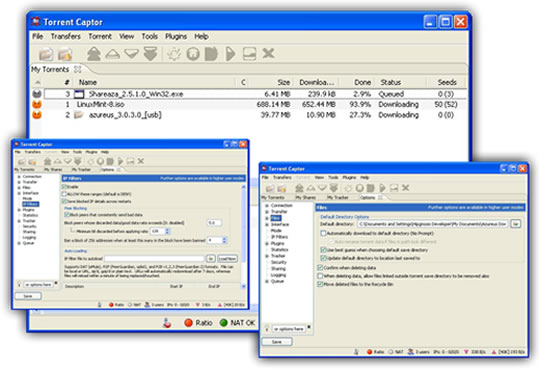Click the Save button in Files options window
This screenshot has height=372, width=540.
pyautogui.click(x=277, y=342)
